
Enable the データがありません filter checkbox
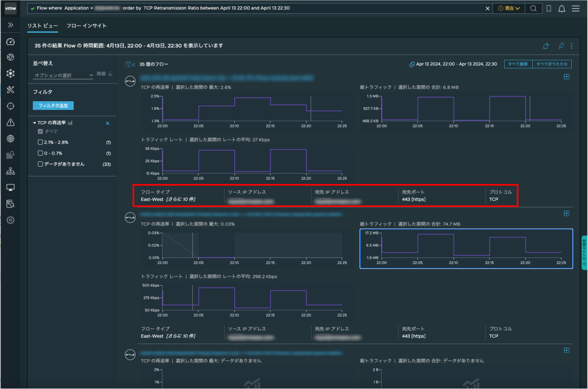point(40,164)
